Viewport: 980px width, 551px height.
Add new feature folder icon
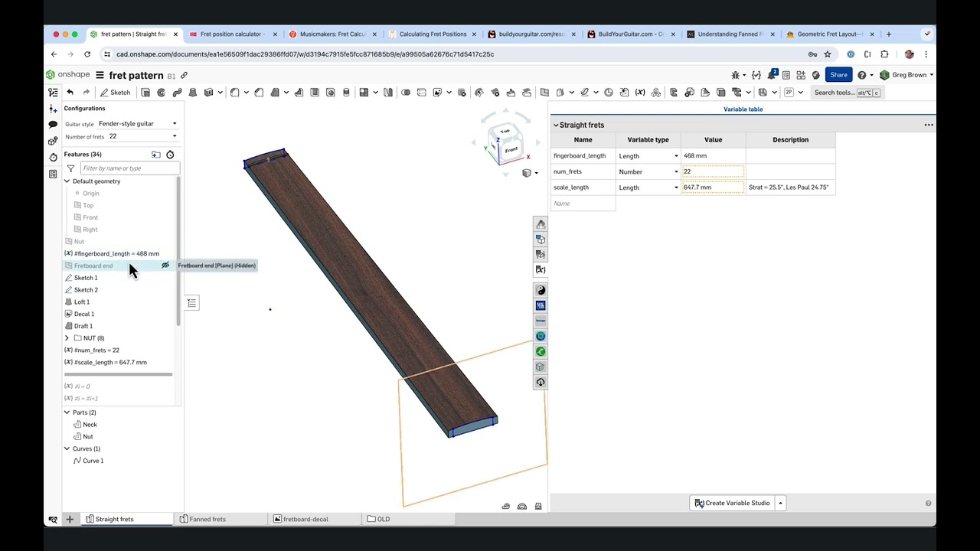click(x=156, y=155)
